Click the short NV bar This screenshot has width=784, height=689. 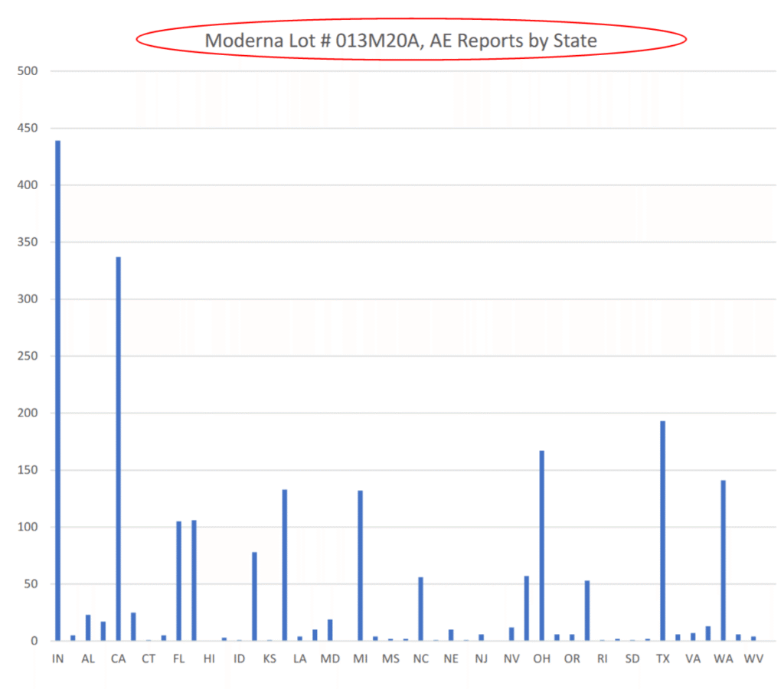tap(511, 634)
